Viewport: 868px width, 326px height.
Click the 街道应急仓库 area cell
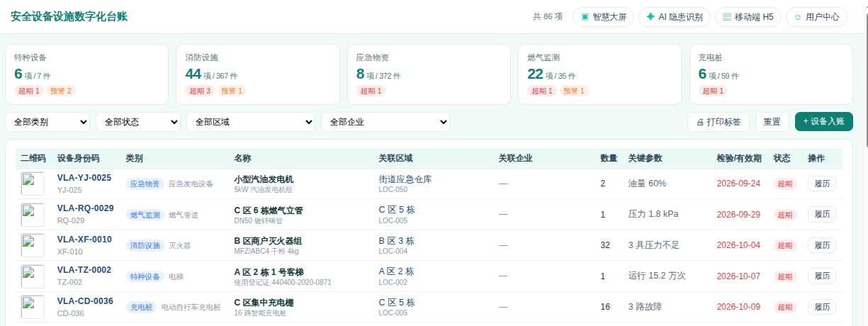405,179
